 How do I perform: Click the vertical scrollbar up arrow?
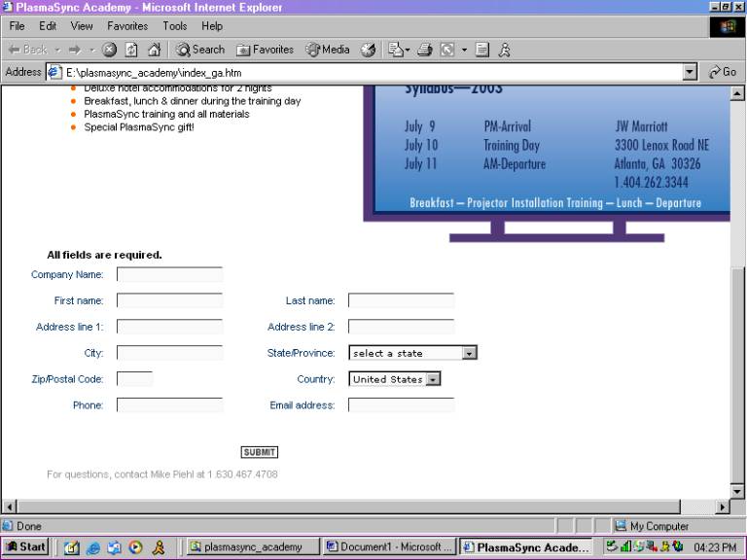tap(737, 93)
